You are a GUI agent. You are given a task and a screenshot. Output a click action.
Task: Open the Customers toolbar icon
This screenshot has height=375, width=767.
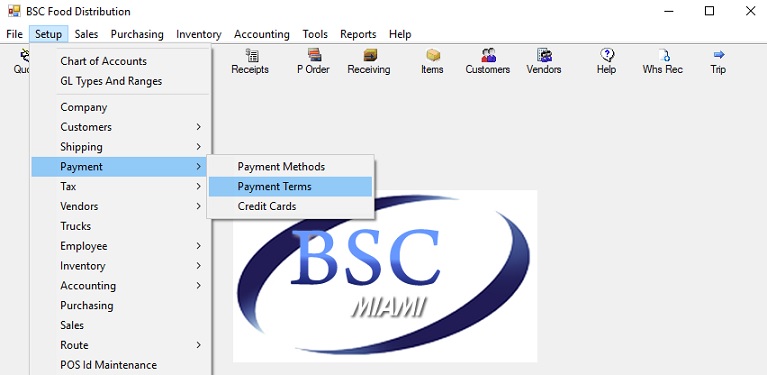[x=488, y=55]
